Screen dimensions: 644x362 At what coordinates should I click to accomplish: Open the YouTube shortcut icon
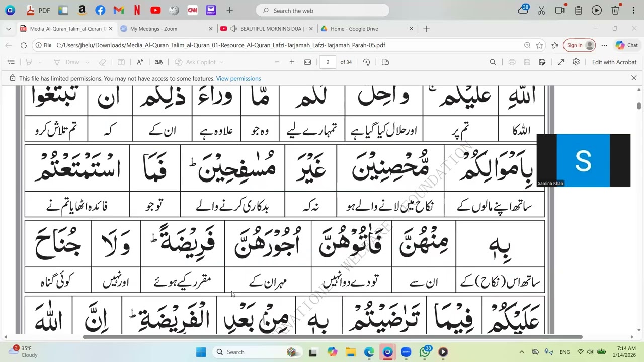coord(155,10)
